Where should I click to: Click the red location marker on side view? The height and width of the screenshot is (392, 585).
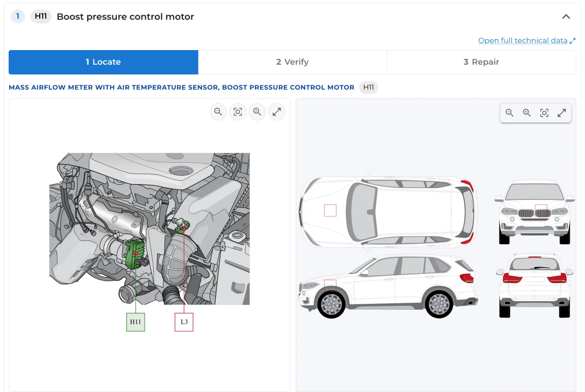coord(330,286)
